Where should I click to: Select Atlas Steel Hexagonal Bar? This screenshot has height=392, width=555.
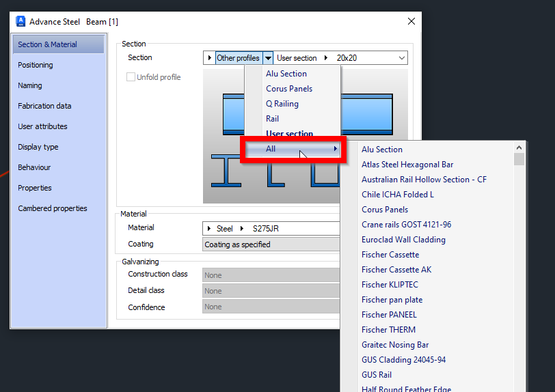[x=407, y=165]
